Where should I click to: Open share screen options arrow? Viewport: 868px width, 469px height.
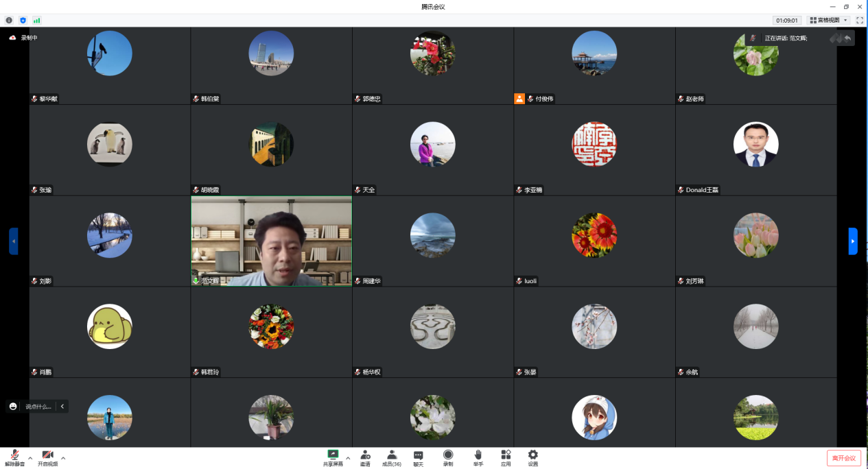click(348, 458)
